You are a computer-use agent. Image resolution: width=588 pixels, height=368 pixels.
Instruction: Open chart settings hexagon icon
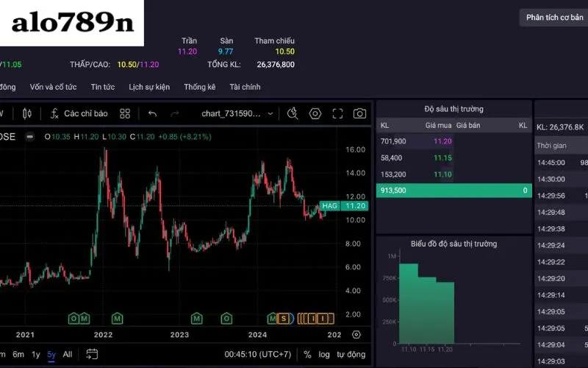pos(315,113)
